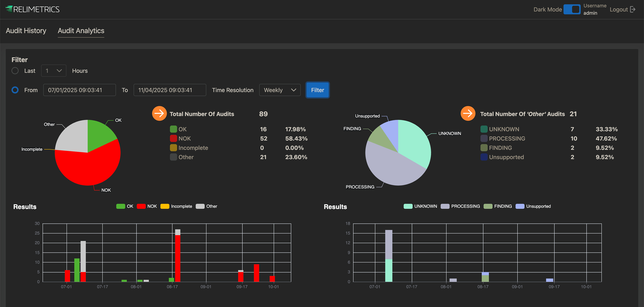Click the From date input field
Viewport: 644px width, 307px height.
click(80, 90)
